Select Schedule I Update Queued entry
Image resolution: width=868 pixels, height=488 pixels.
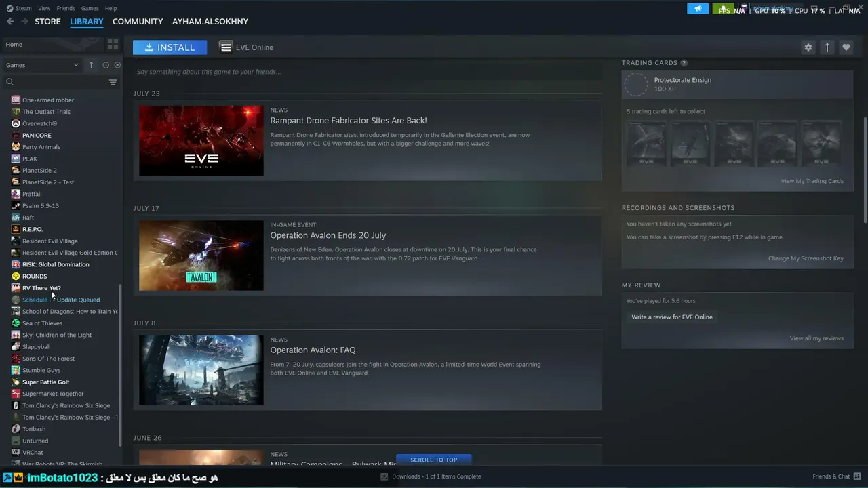pyautogui.click(x=61, y=300)
